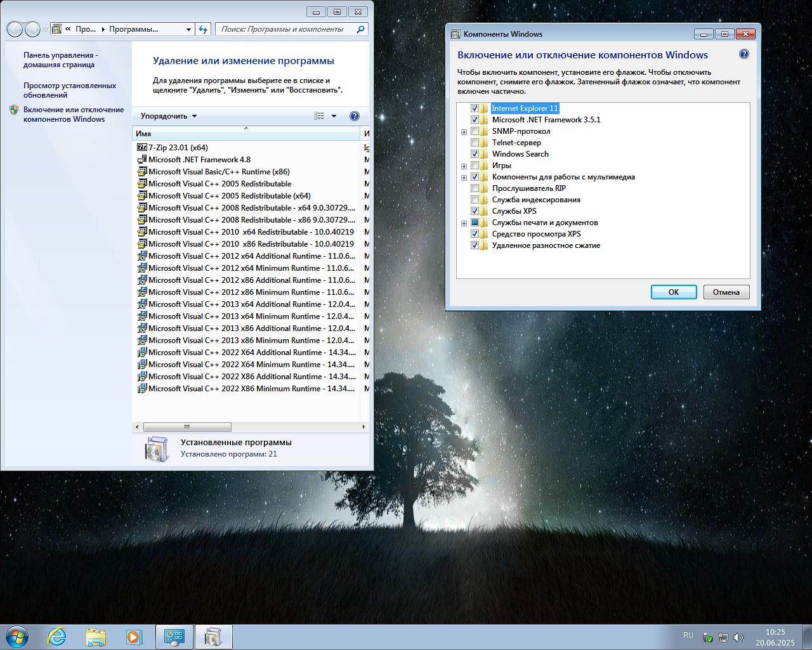The width and height of the screenshot is (812, 650).
Task: Select Visual C++ 2013 x86 Additional Runtime row
Action: pos(246,328)
